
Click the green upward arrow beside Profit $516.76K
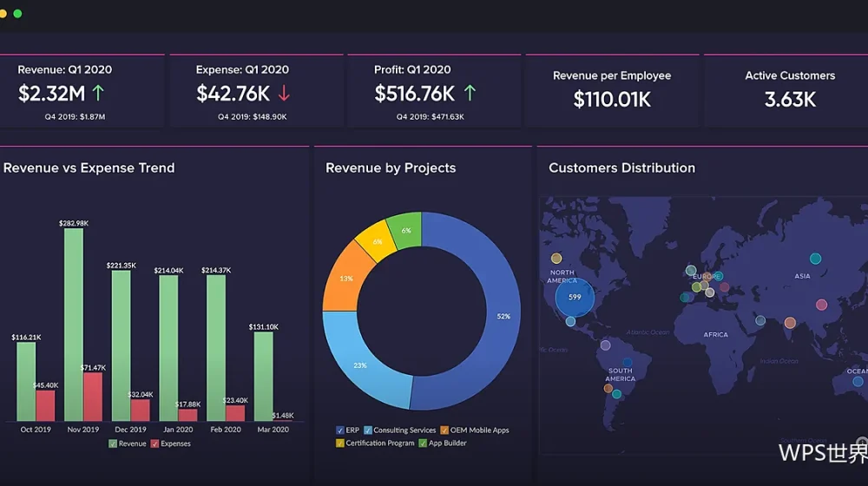(470, 93)
